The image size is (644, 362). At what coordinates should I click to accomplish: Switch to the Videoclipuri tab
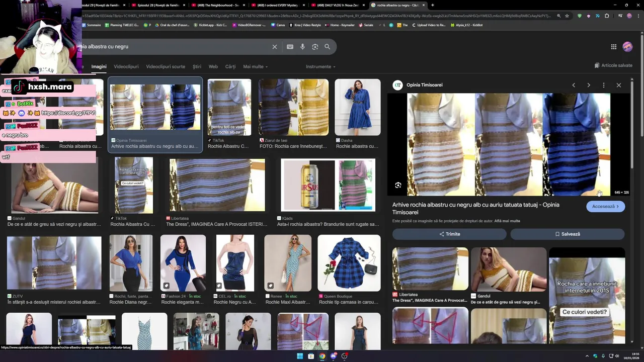point(126,66)
